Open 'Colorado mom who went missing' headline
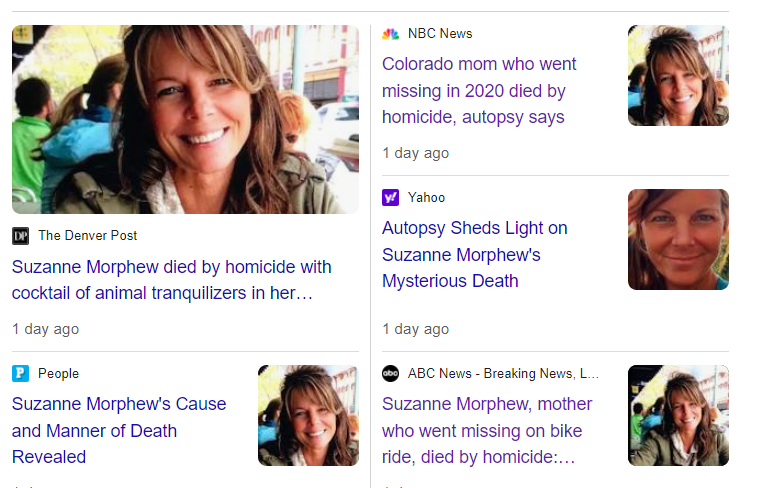Image resolution: width=758 pixels, height=488 pixels. [480, 90]
